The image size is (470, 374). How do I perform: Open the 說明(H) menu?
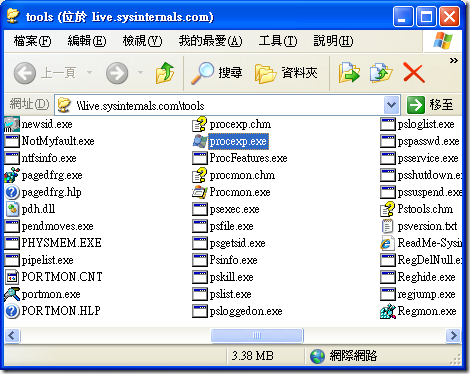[333, 41]
